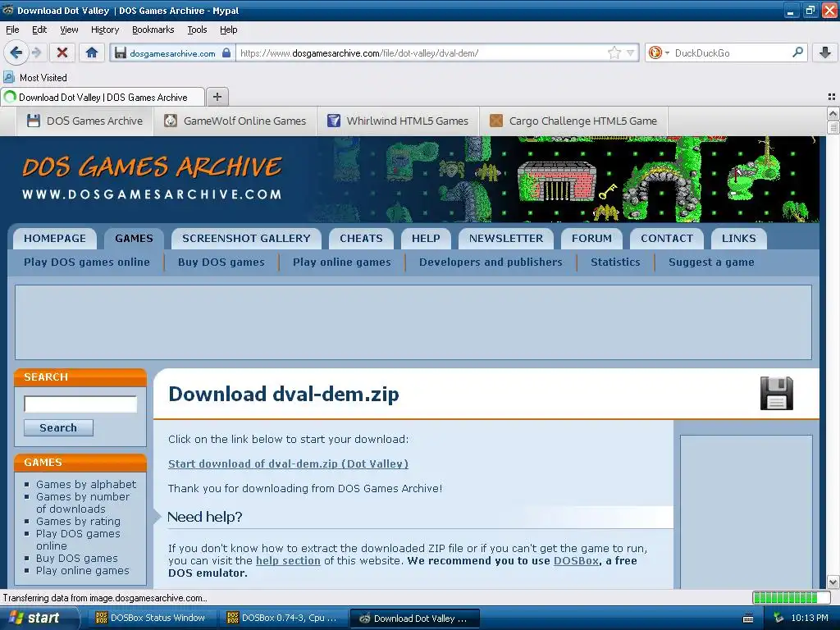Click the Whirlwind HTML5 Games icon

point(334,121)
